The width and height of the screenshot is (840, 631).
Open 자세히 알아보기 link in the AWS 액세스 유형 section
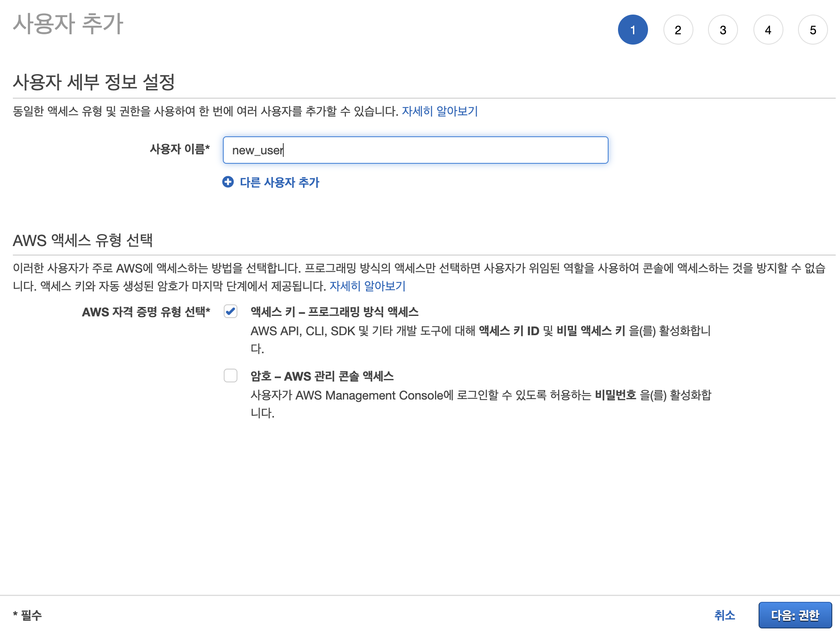point(367,286)
